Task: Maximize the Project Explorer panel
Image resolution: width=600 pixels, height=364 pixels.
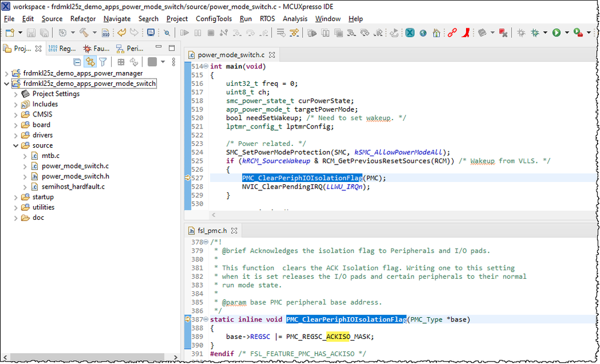Action: (172, 48)
